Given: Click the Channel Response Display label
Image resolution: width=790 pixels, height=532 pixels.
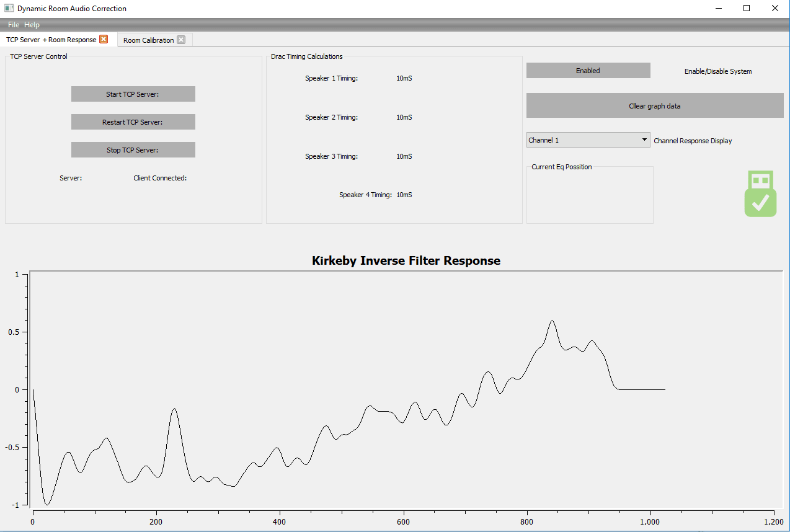Looking at the screenshot, I should click(693, 141).
